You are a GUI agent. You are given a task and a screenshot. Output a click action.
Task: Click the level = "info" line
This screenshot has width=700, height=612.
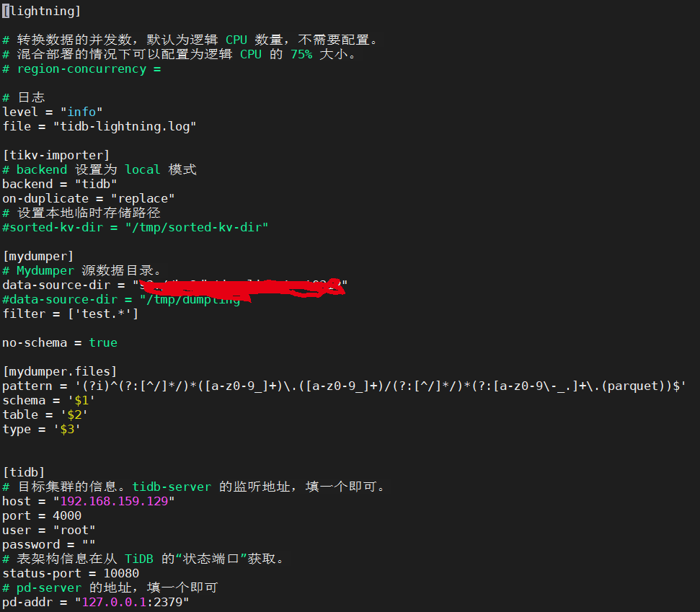(52, 112)
